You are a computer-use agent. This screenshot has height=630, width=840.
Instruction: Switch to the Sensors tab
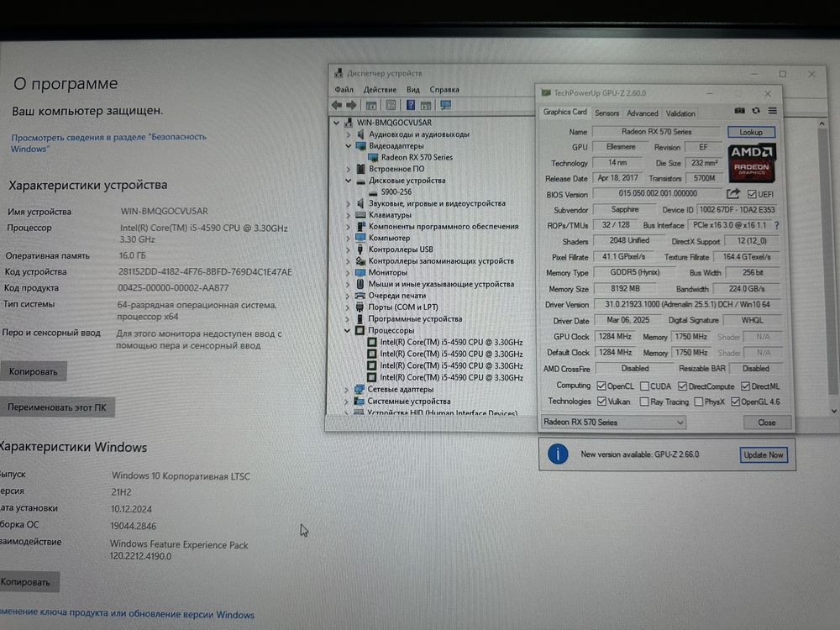606,113
